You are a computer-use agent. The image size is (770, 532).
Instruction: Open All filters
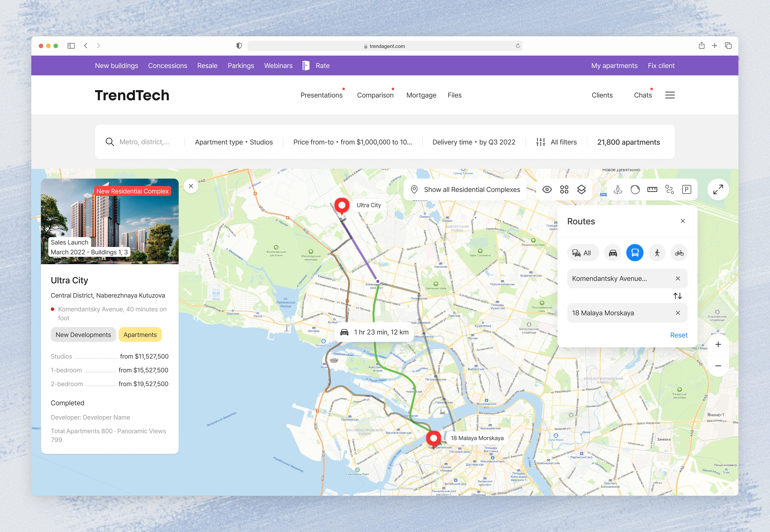click(556, 142)
